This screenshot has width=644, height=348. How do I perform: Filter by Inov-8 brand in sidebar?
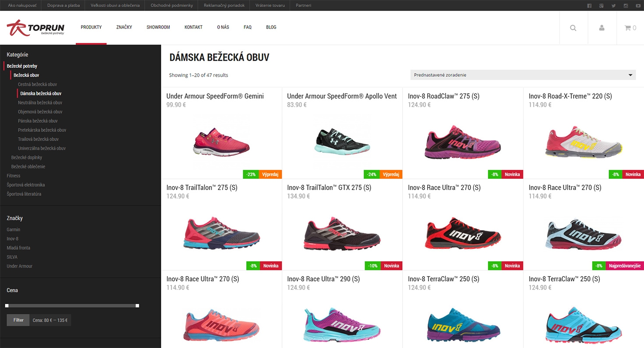tap(13, 239)
